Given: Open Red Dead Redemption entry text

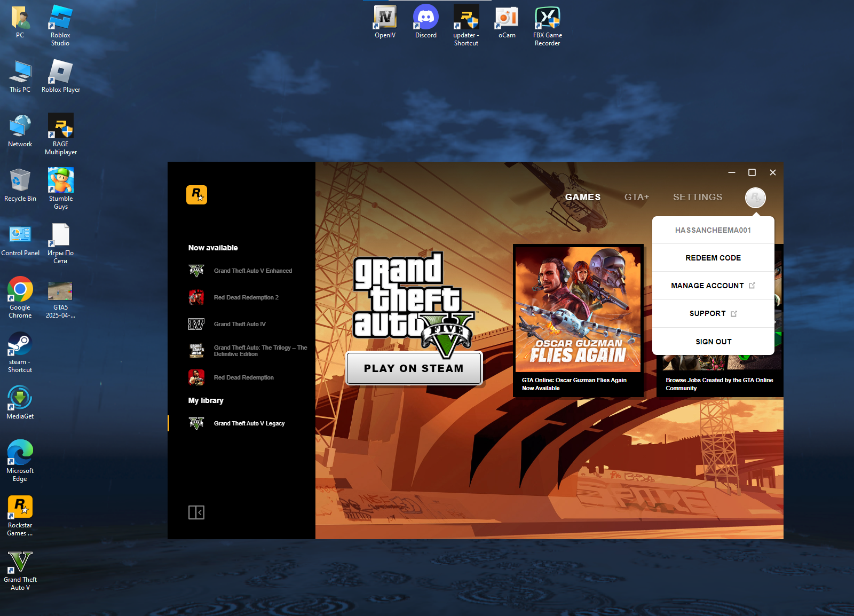Looking at the screenshot, I should (x=243, y=377).
